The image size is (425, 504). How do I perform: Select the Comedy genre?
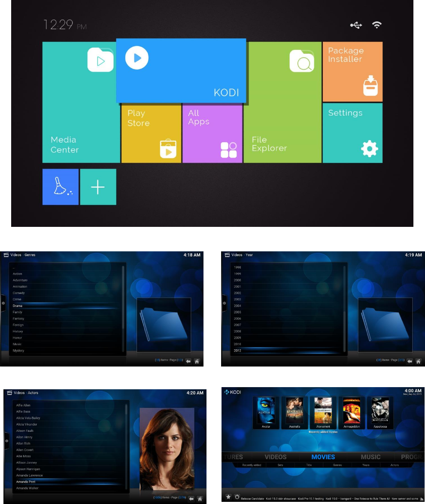(x=66, y=293)
